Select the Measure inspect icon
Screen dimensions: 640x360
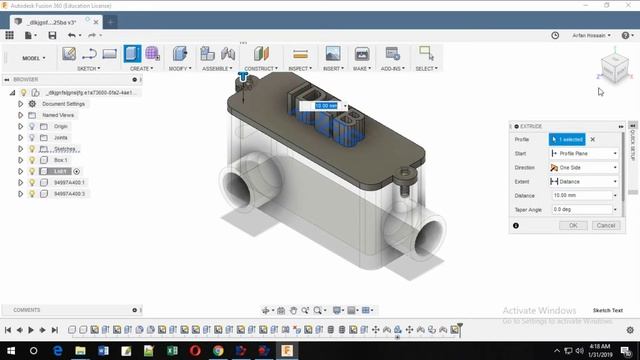300,53
